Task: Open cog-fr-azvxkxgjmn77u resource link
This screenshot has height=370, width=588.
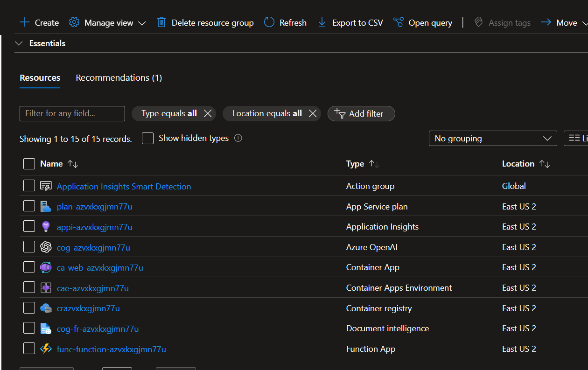Action: tap(98, 329)
